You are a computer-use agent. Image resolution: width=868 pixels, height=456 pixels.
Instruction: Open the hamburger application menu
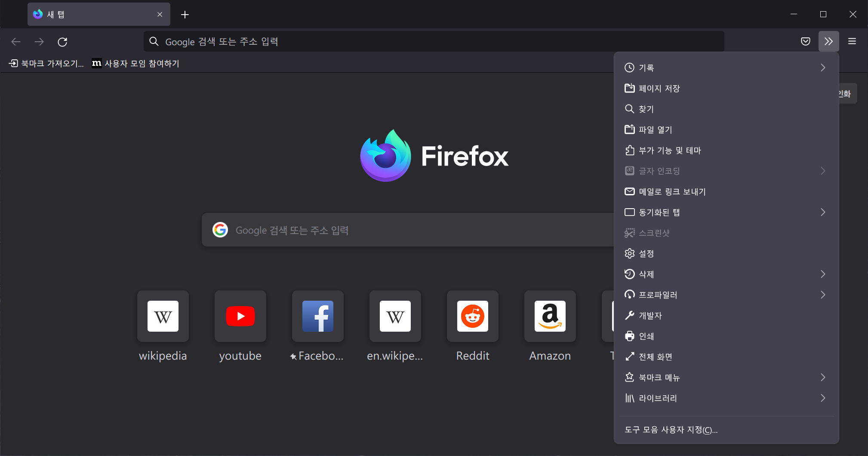pyautogui.click(x=852, y=41)
